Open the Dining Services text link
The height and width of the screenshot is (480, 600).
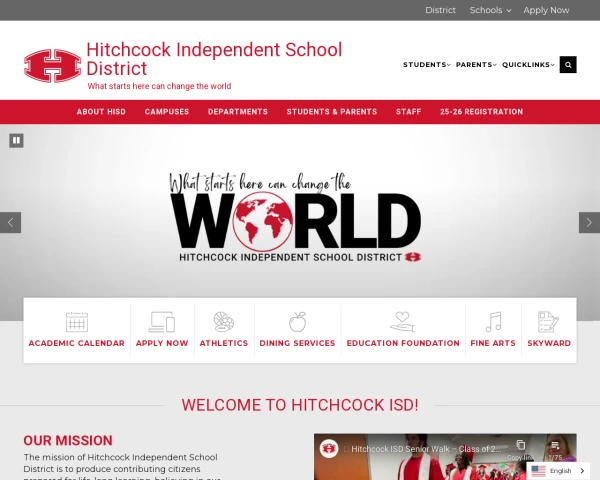coord(297,343)
